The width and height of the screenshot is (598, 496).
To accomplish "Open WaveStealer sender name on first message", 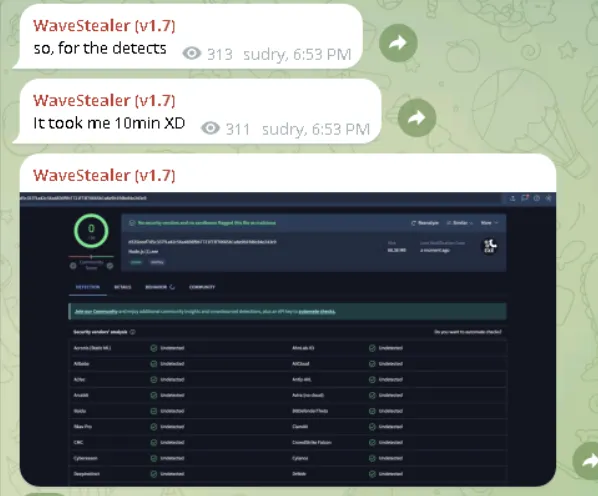I will pos(104,26).
